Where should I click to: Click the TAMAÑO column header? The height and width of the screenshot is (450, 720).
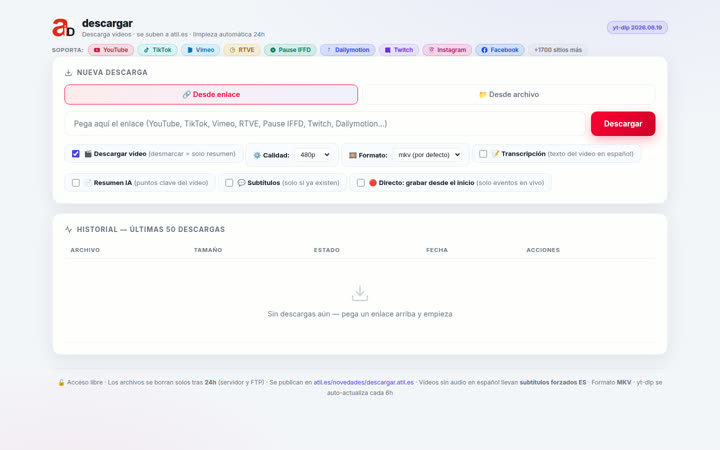click(x=208, y=250)
